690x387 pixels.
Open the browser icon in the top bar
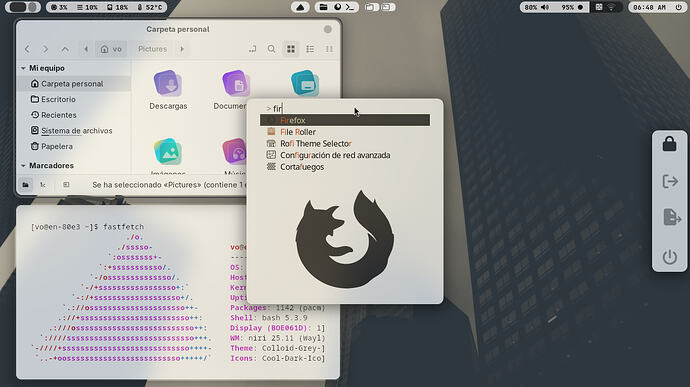pos(337,7)
